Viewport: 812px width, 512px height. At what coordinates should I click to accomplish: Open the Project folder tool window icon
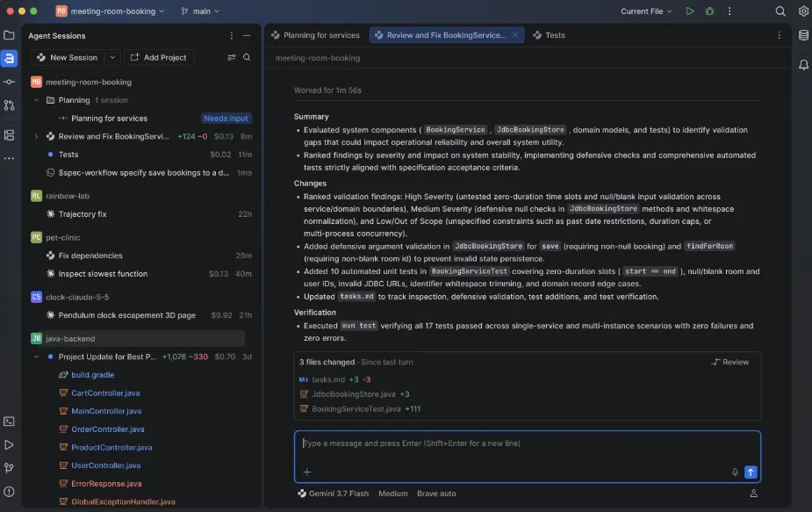tap(9, 35)
